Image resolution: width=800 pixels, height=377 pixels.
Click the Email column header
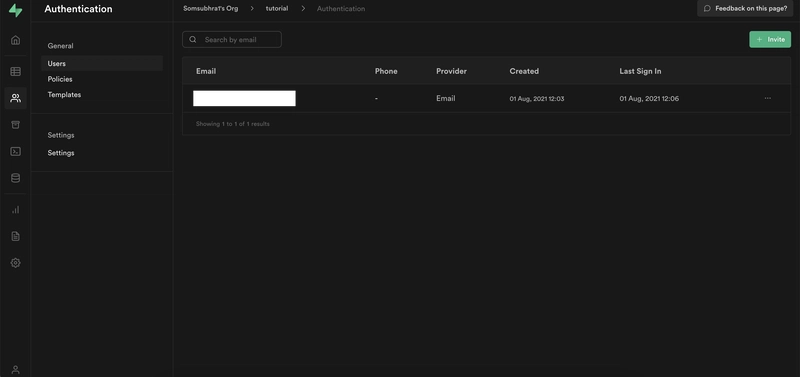tap(206, 71)
